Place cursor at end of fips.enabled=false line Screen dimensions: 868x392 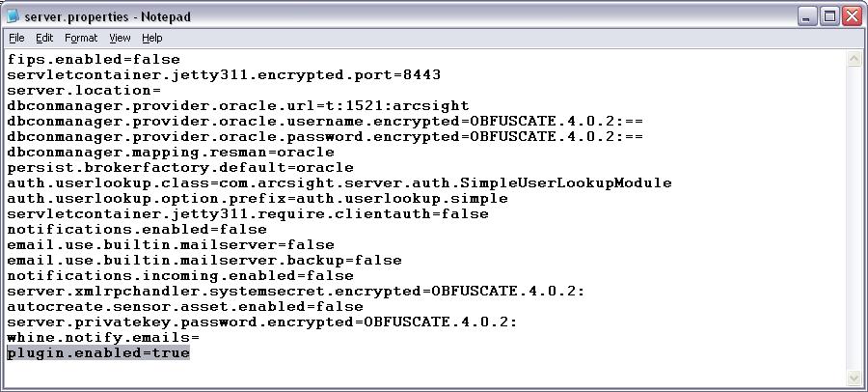[x=180, y=59]
